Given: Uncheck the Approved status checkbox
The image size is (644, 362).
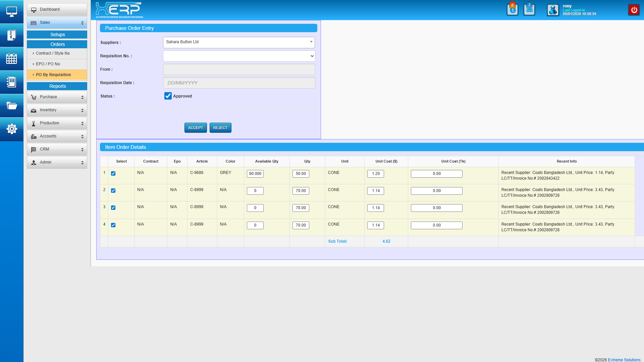Looking at the screenshot, I should [168, 96].
